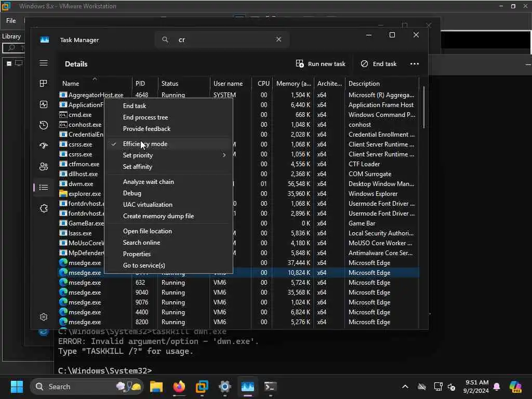Open Windows Start button on taskbar
This screenshot has width=532, height=399.
[x=17, y=387]
